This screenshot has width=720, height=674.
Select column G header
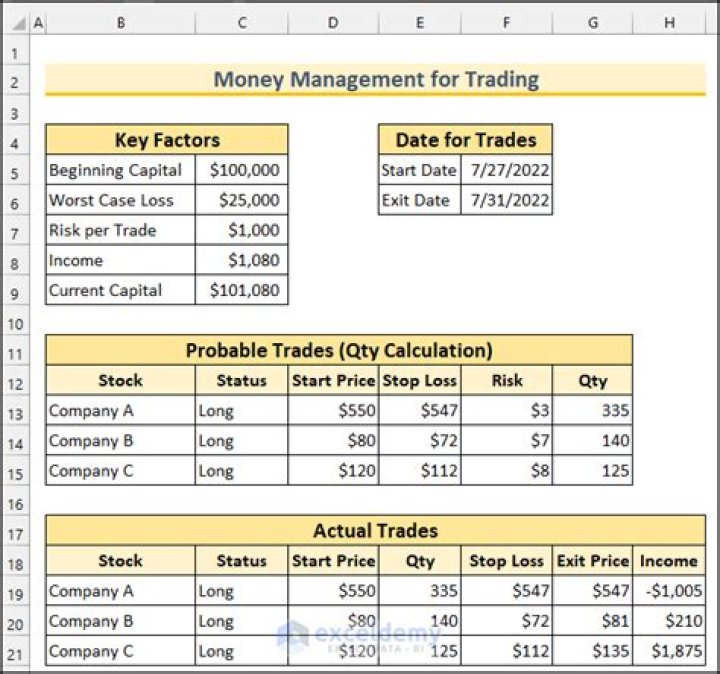click(592, 22)
